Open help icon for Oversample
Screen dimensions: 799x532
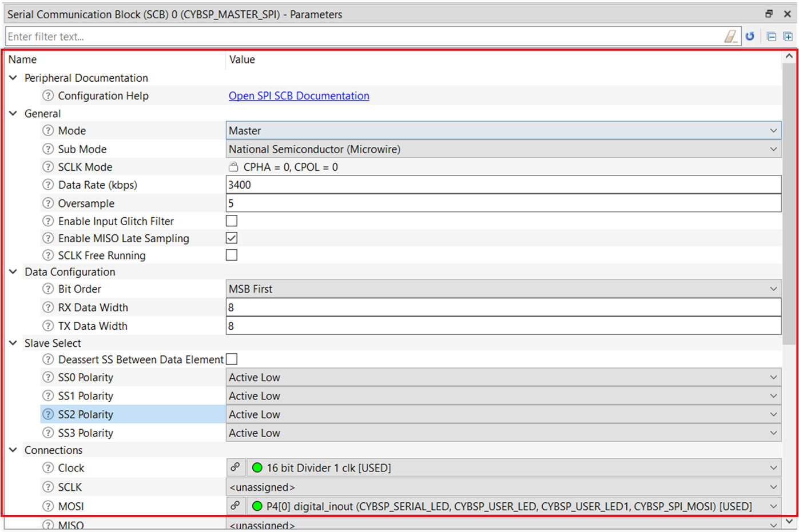point(49,203)
